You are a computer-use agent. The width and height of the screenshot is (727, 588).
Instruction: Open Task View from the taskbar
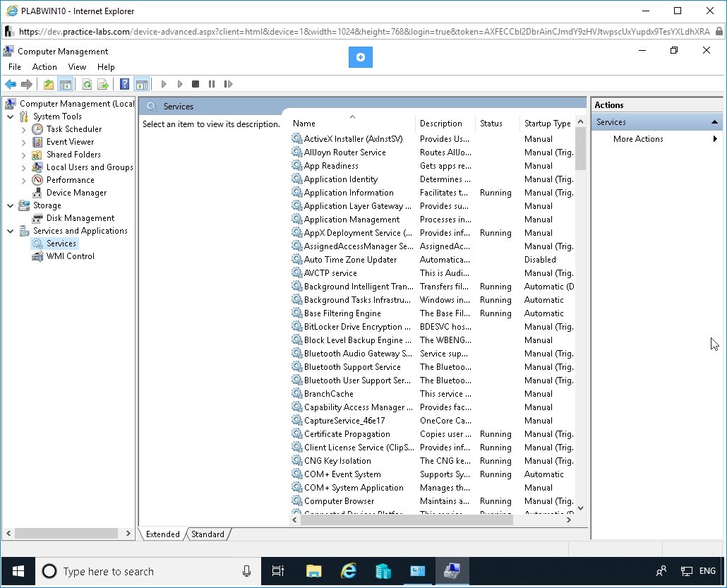(277, 571)
